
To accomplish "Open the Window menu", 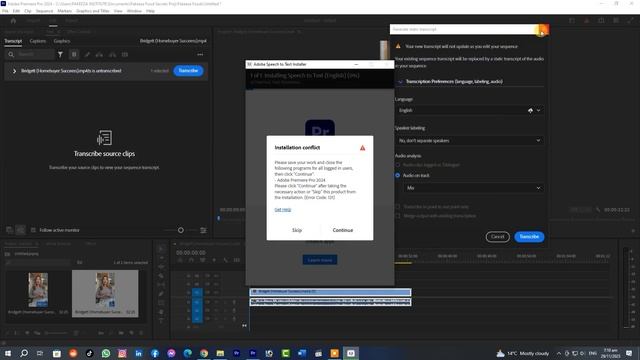I will coord(134,11).
